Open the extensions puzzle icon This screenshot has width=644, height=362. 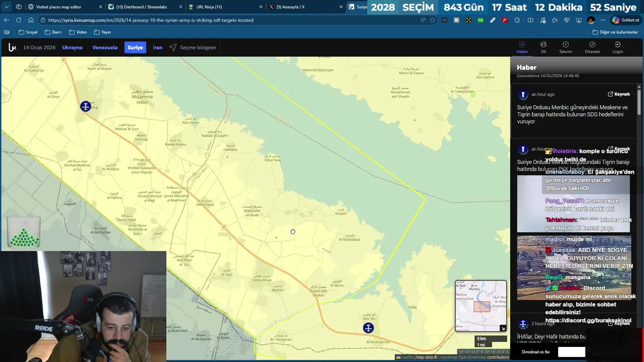pyautogui.click(x=517, y=20)
